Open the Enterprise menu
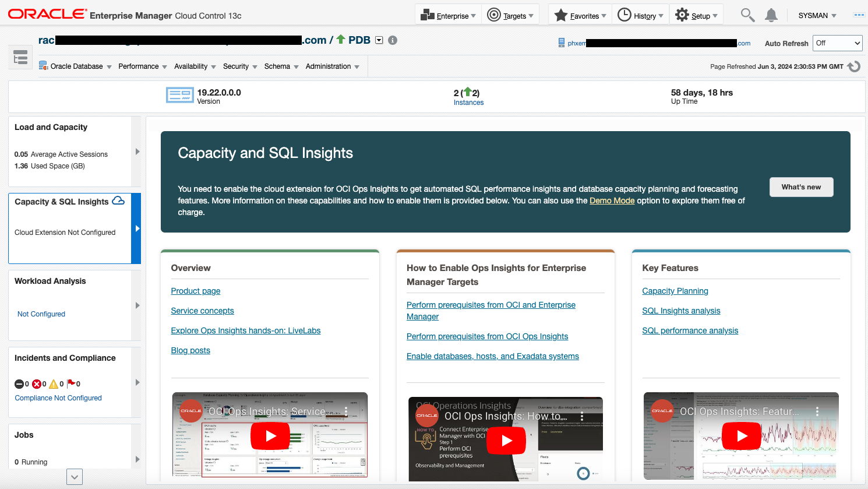Viewport: 868px width, 489px height. point(448,15)
